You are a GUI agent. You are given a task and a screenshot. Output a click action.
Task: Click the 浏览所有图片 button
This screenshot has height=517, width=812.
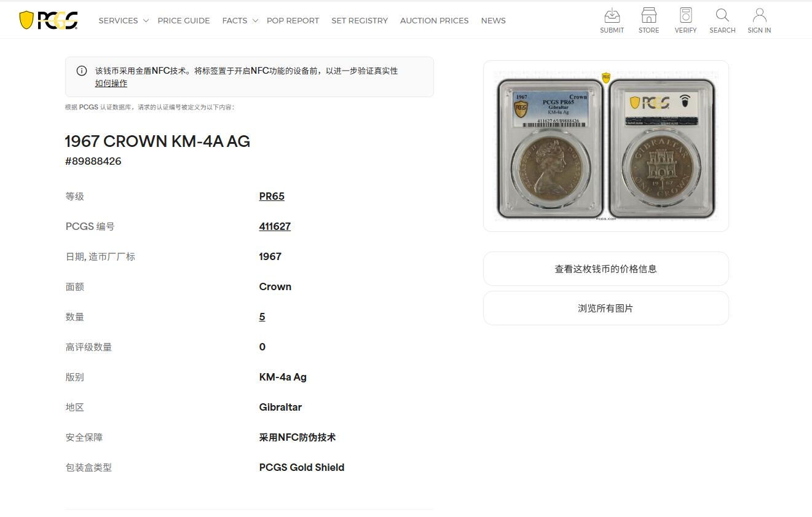coord(606,308)
